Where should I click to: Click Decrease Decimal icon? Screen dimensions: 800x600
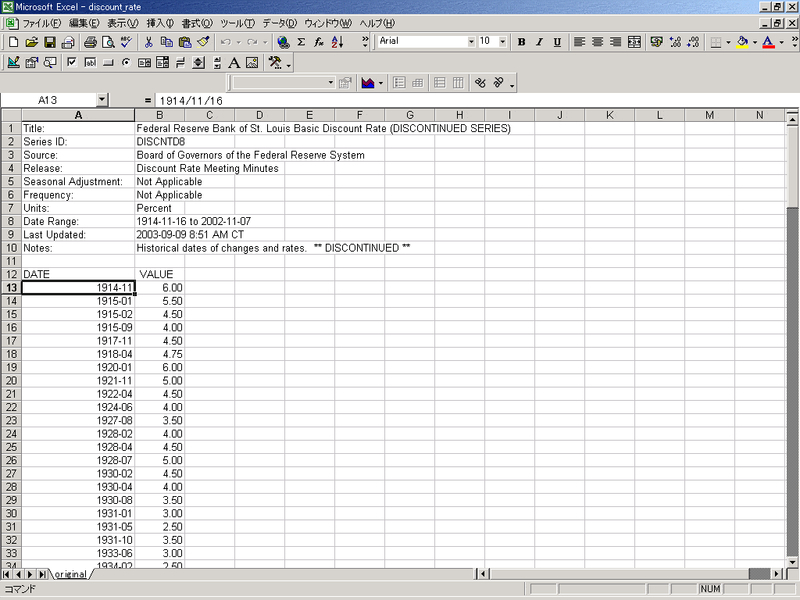693,42
